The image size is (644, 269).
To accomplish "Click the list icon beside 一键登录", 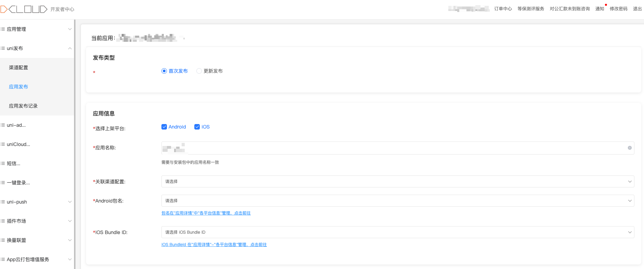I will coord(3,183).
